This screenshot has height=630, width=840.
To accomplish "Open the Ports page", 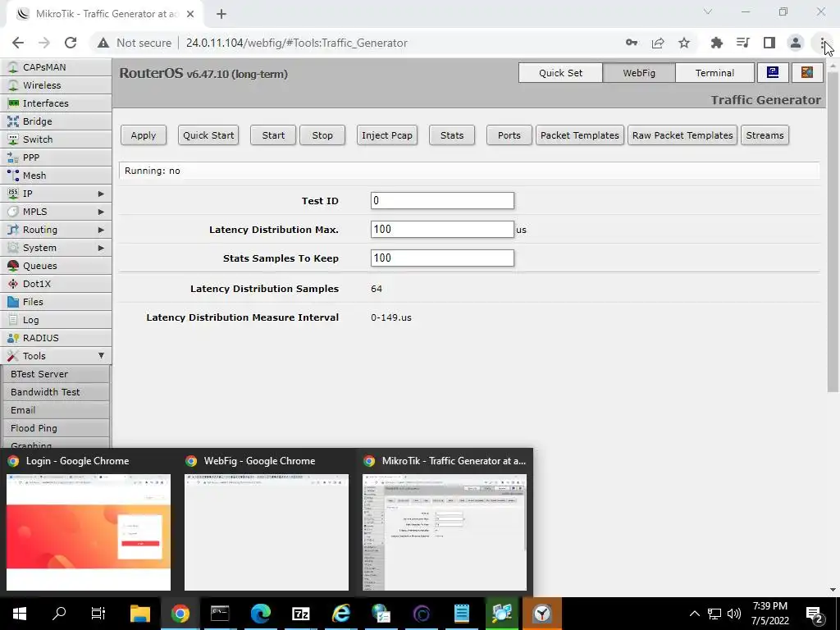I will point(509,135).
